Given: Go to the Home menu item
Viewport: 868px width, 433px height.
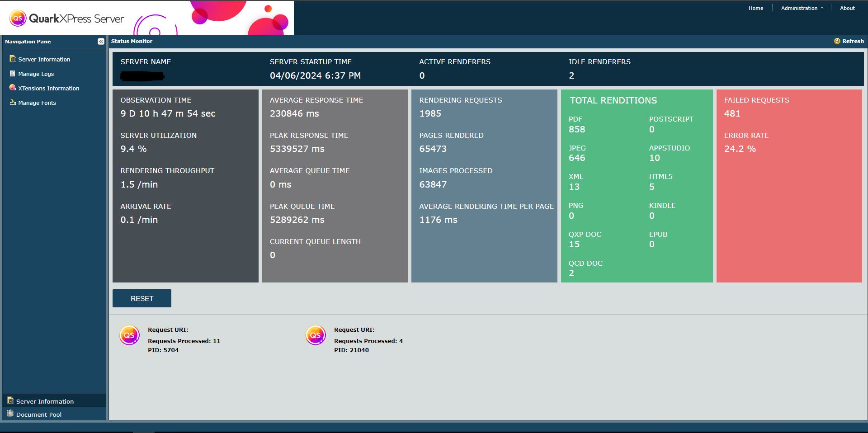Looking at the screenshot, I should (755, 8).
